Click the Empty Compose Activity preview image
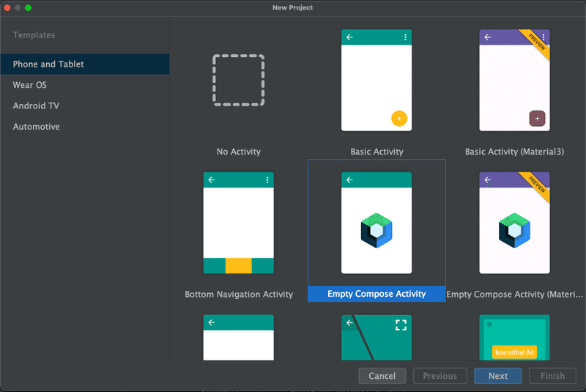Viewport: 586px width, 392px height. (377, 223)
